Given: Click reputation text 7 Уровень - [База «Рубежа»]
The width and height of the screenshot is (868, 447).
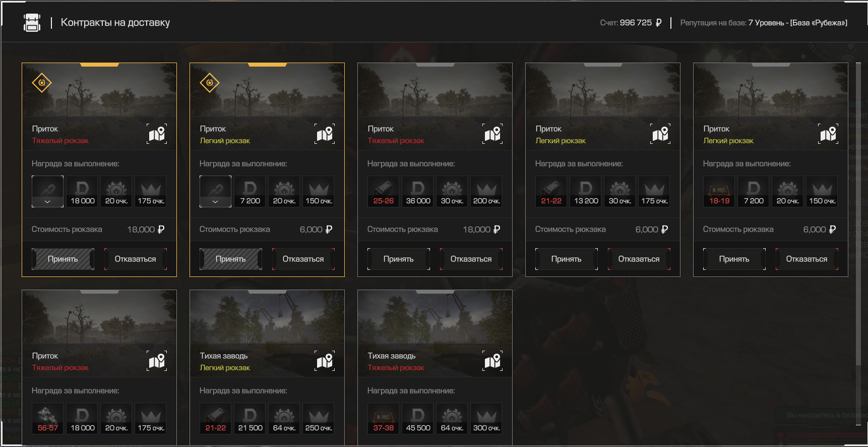Looking at the screenshot, I should (797, 23).
